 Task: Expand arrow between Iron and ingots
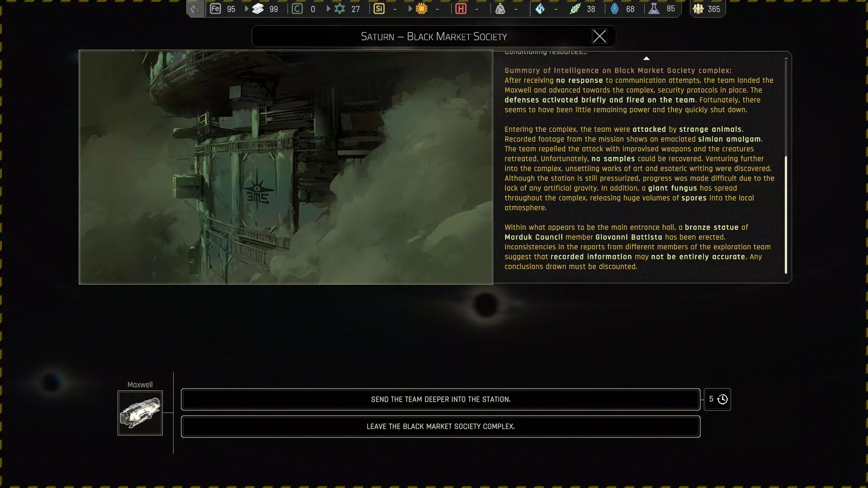[x=247, y=9]
